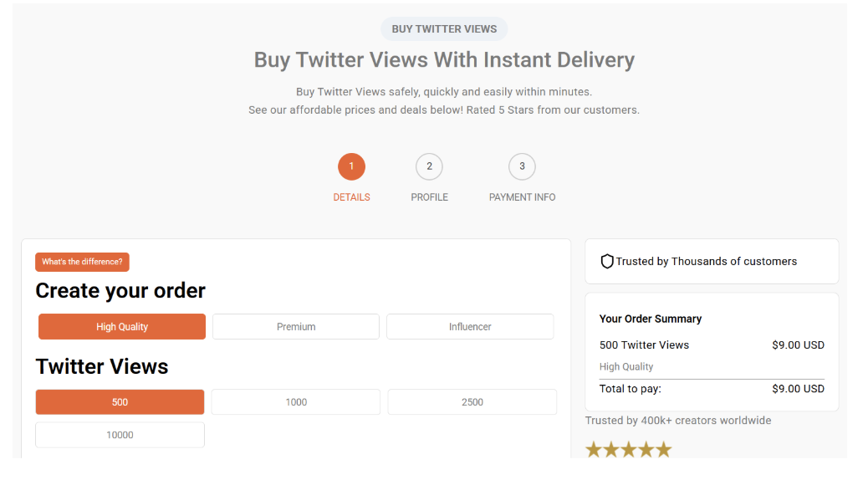Image resolution: width=868 pixels, height=480 pixels.
Task: Click the gold five-star rating
Action: (x=628, y=450)
